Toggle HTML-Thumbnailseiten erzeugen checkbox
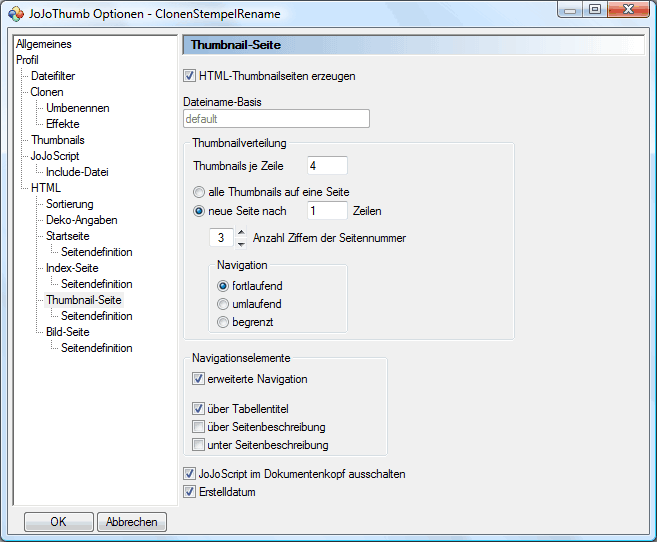Viewport: 657px width, 542px height. 189,76
